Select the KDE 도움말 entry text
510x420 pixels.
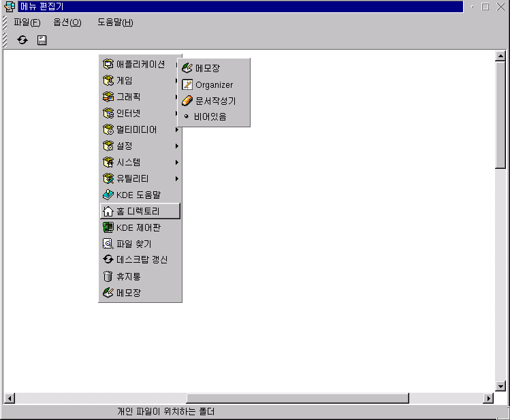(138, 195)
